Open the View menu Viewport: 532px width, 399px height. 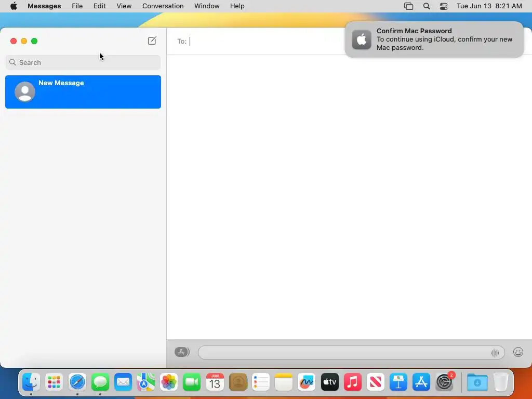pos(124,6)
